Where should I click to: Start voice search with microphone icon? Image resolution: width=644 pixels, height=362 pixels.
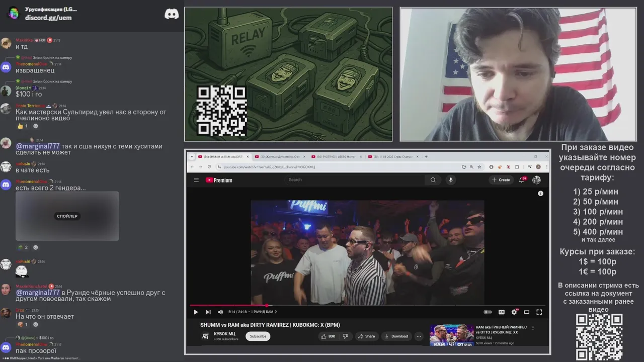pyautogui.click(x=451, y=180)
